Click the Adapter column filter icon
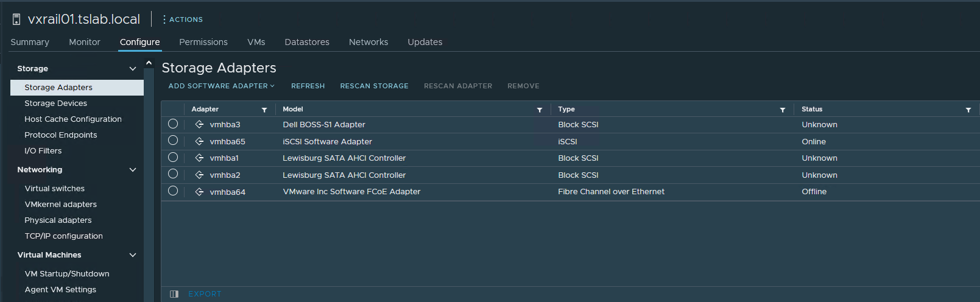980x302 pixels. (264, 110)
